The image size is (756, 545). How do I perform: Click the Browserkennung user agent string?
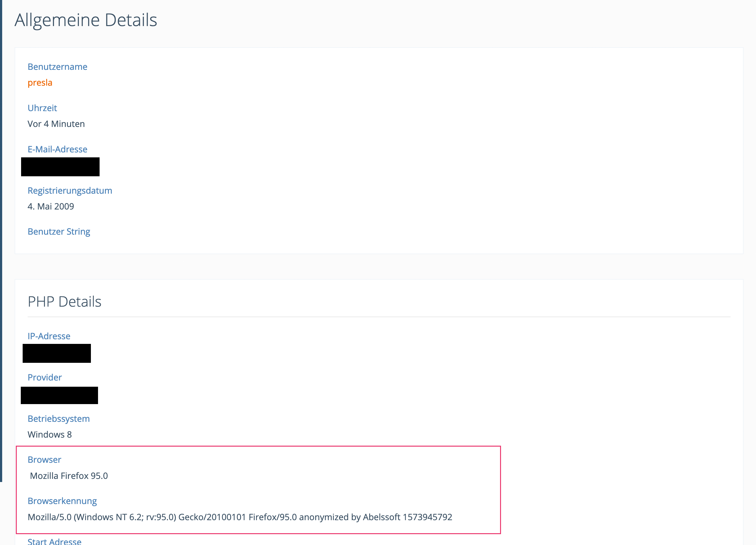pos(240,517)
